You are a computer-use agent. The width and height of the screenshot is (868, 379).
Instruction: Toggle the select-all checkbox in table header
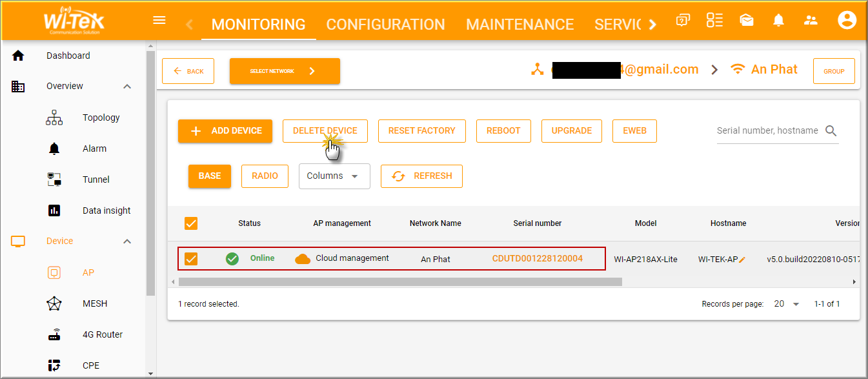[191, 223]
